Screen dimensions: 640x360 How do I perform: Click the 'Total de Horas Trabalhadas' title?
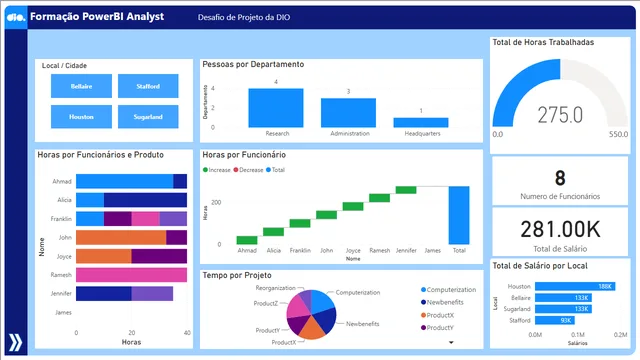click(x=543, y=42)
